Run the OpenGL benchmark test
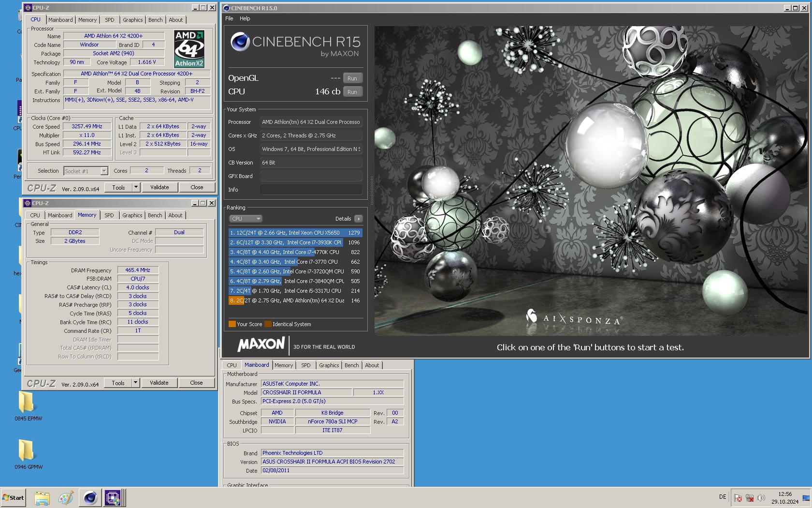 point(352,78)
